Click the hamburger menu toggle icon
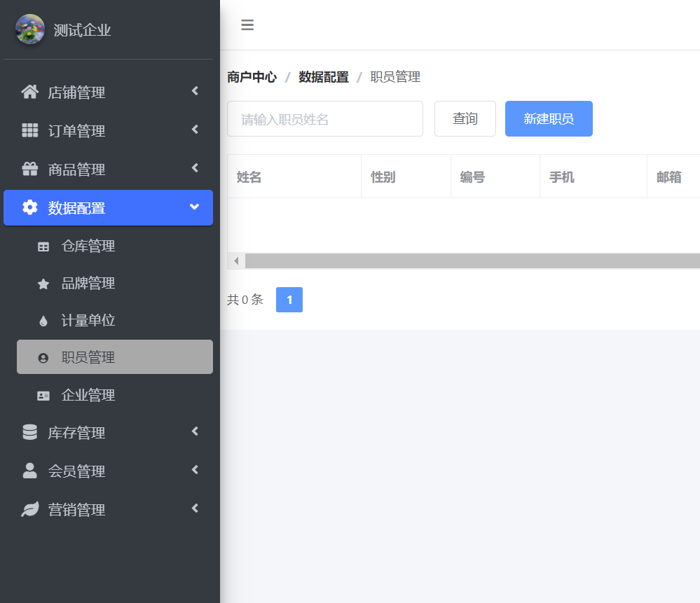 click(247, 25)
